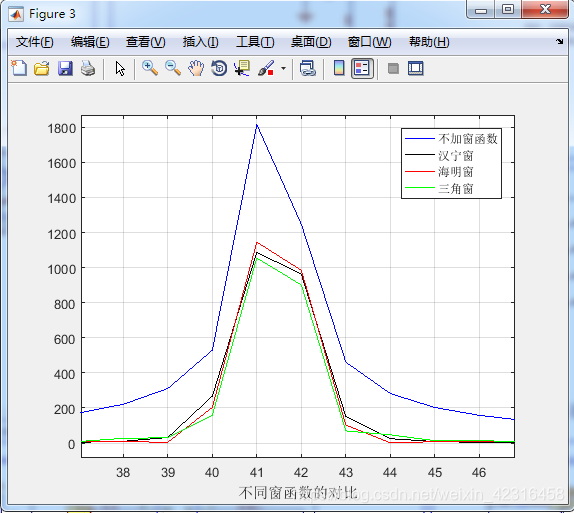Select the 海明窗 legend entry
Screen dimensions: 574x513
tap(456, 172)
